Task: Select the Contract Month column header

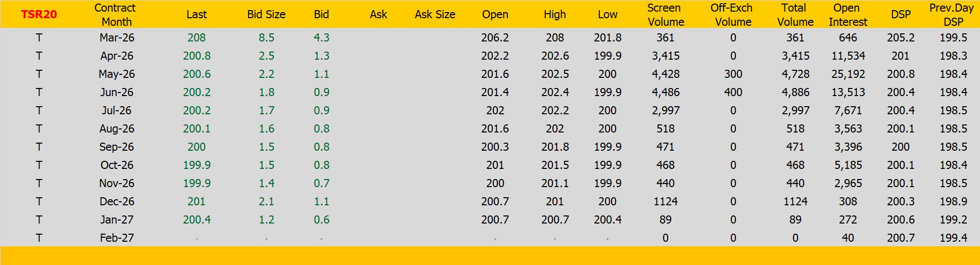Action: point(116,15)
